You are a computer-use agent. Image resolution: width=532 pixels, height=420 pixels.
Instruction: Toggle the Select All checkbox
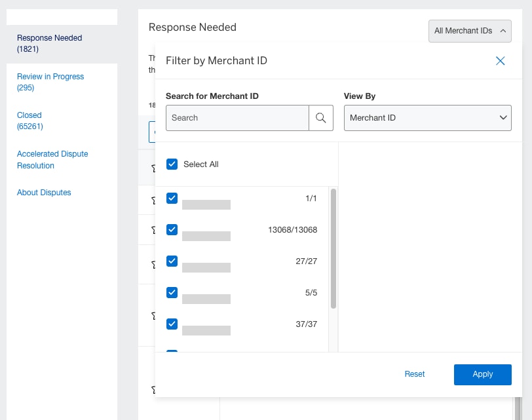click(172, 164)
